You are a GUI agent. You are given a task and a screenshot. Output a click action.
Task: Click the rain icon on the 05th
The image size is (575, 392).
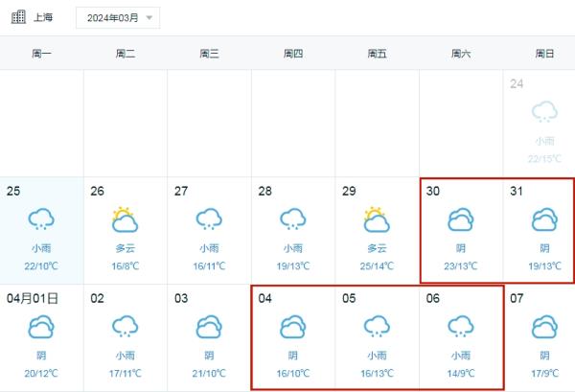click(377, 329)
